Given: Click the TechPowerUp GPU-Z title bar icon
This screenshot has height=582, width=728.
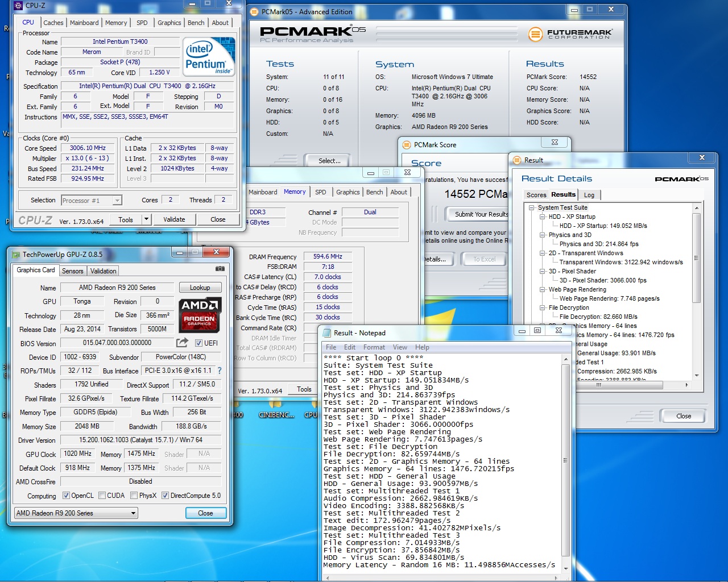Looking at the screenshot, I should tap(15, 254).
